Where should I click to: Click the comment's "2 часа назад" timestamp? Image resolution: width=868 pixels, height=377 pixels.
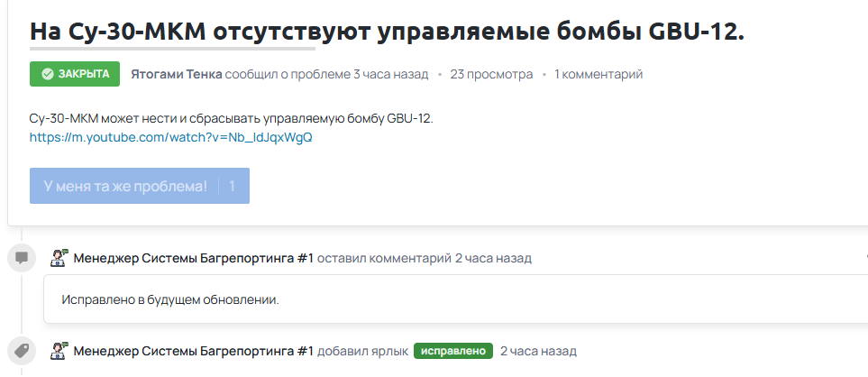point(493,258)
